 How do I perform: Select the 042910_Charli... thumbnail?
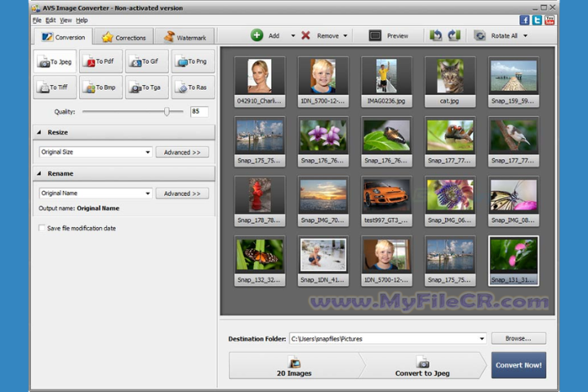(260, 82)
